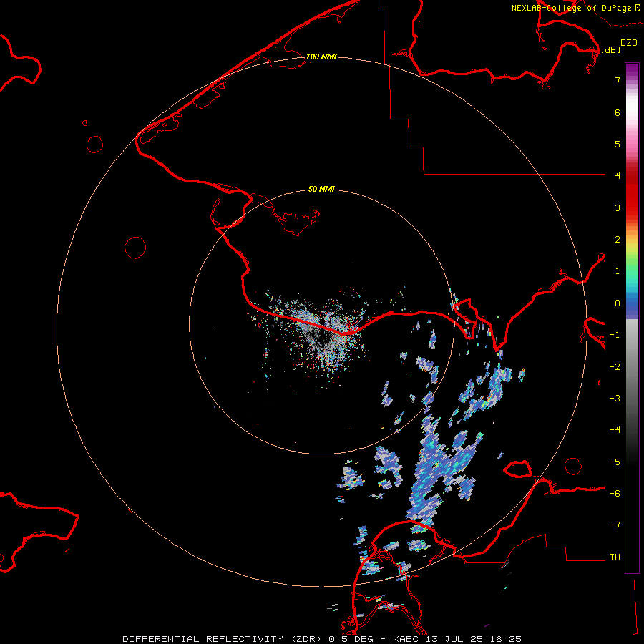Click the "DIFFERENTIAL REFLECTIVITY (ZDR)" caption text
644x644 pixels.
(223, 639)
